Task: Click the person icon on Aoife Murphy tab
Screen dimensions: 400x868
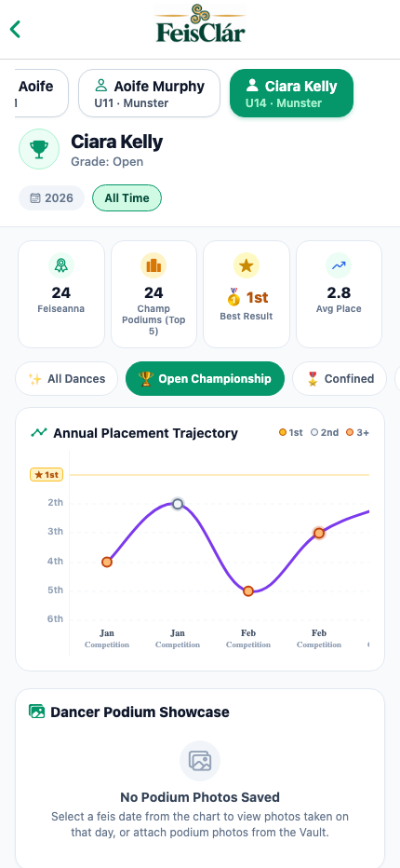Action: [x=101, y=86]
